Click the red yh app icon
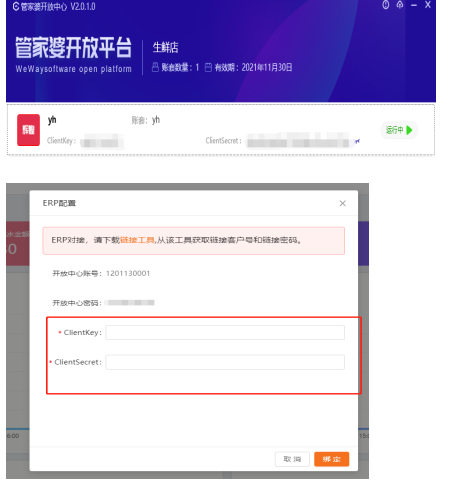The image size is (450, 487). 28,130
